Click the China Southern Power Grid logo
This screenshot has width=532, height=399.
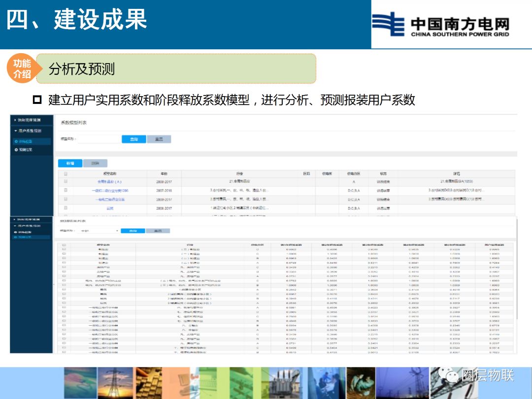coord(441,24)
